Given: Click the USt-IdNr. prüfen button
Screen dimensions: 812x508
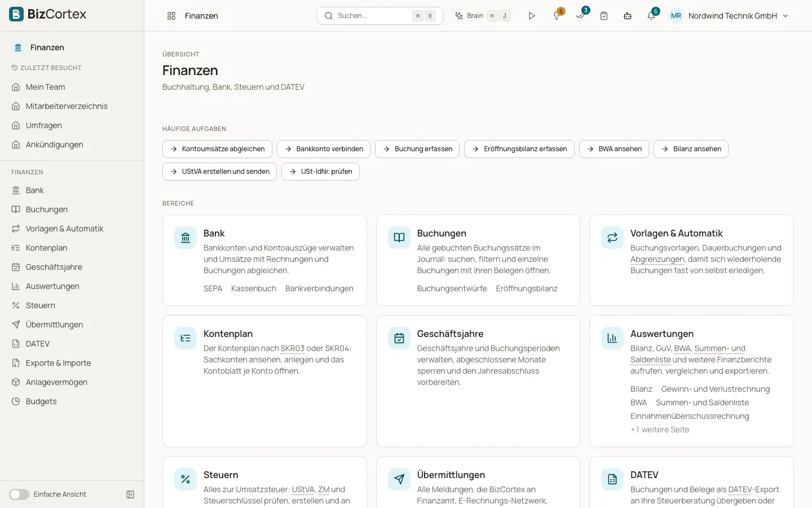Looking at the screenshot, I should click(320, 172).
